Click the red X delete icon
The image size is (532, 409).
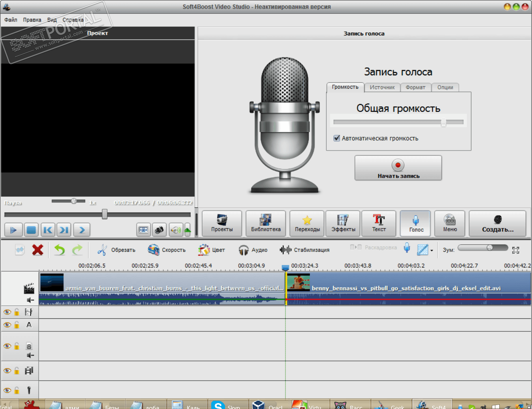pos(38,249)
